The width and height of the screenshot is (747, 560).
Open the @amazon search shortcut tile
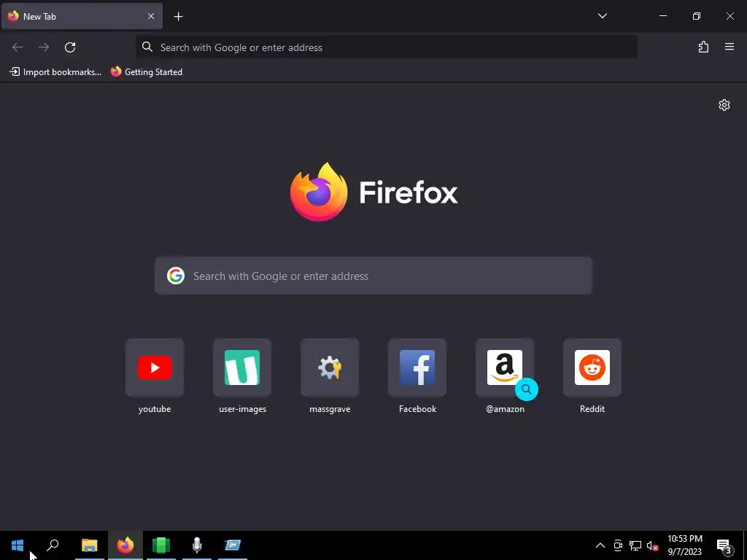[505, 367]
